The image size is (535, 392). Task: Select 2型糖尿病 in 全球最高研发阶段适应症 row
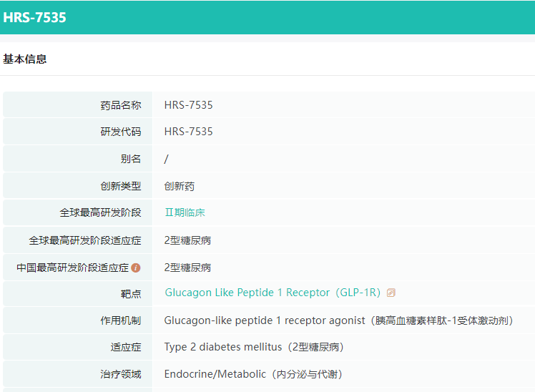(187, 240)
